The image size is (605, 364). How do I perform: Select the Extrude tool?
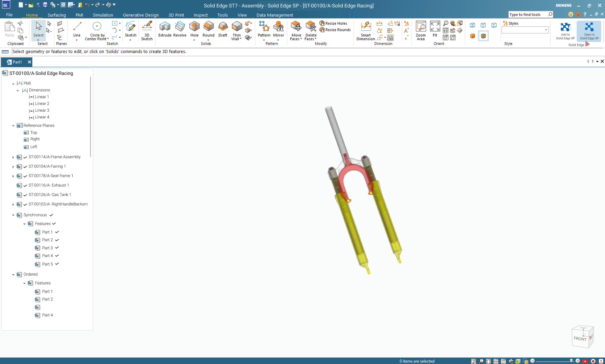[165, 29]
